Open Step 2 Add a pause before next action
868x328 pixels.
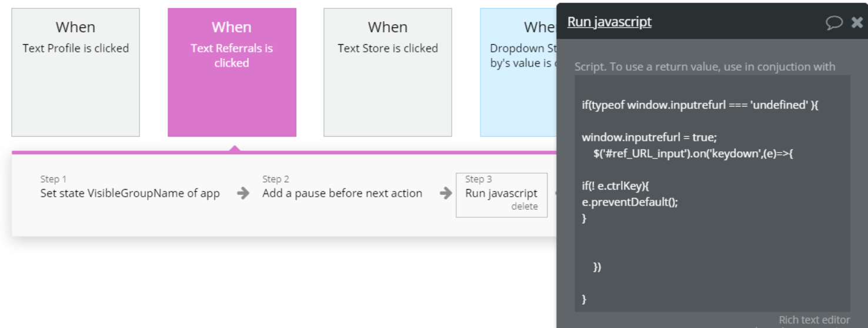tap(342, 187)
